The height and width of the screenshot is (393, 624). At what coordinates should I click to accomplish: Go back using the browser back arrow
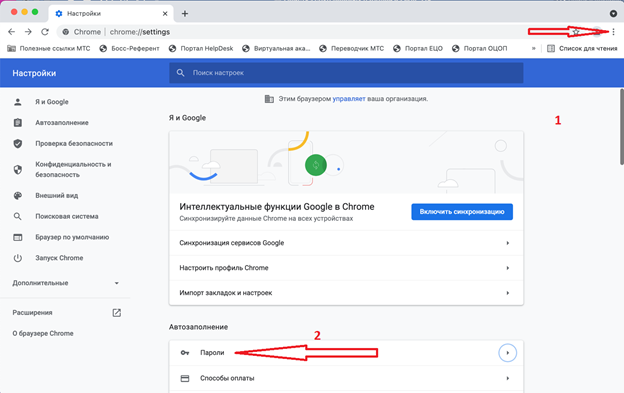click(12, 32)
